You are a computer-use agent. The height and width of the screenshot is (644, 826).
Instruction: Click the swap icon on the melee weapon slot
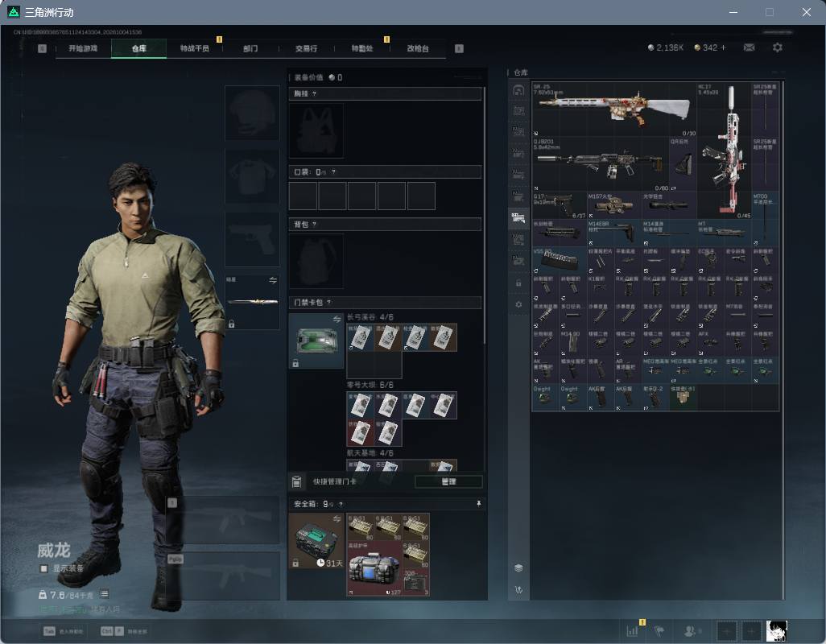coord(272,280)
